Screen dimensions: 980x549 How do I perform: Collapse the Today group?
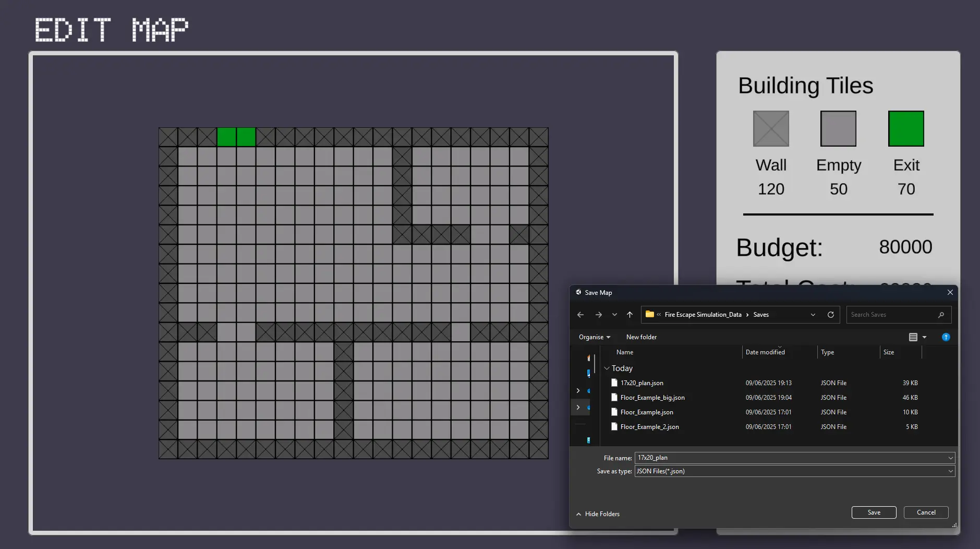point(607,368)
